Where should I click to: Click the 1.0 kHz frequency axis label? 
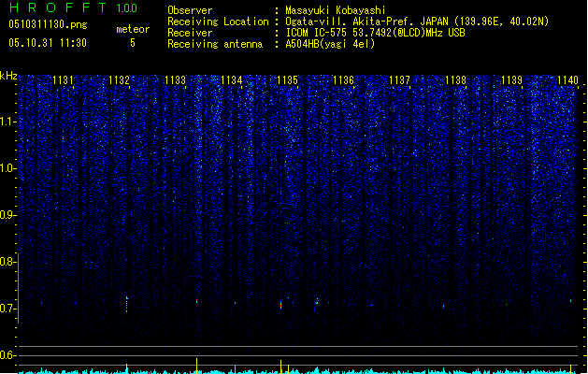8,168
